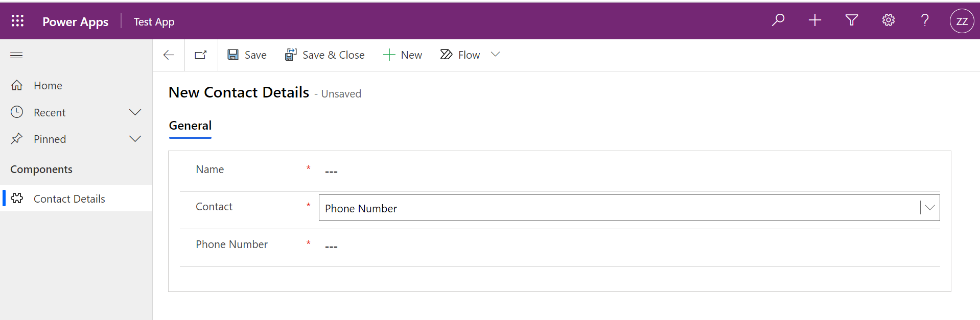Open the ZZ user account avatar
This screenshot has width=980, height=320.
click(x=962, y=21)
